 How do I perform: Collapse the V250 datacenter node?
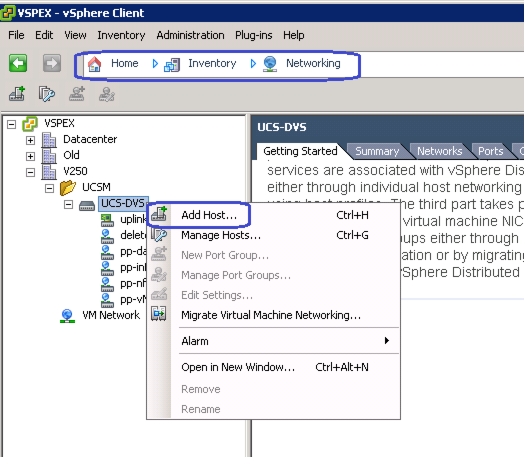(30, 172)
